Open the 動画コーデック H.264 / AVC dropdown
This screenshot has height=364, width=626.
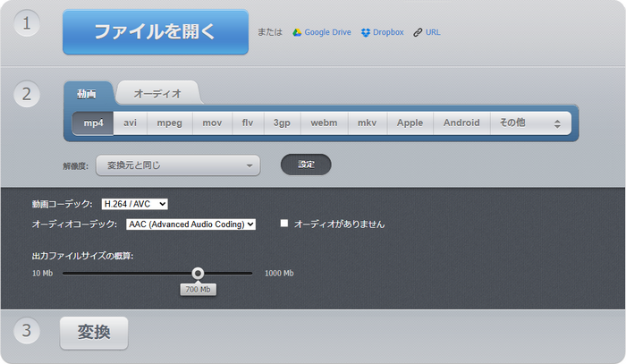tap(134, 204)
